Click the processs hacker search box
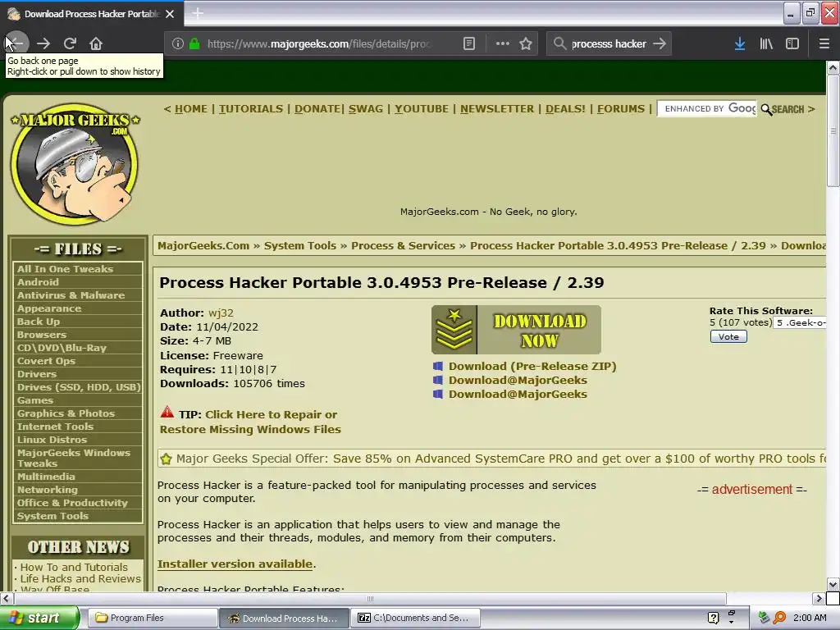This screenshot has height=630, width=840. (x=609, y=43)
